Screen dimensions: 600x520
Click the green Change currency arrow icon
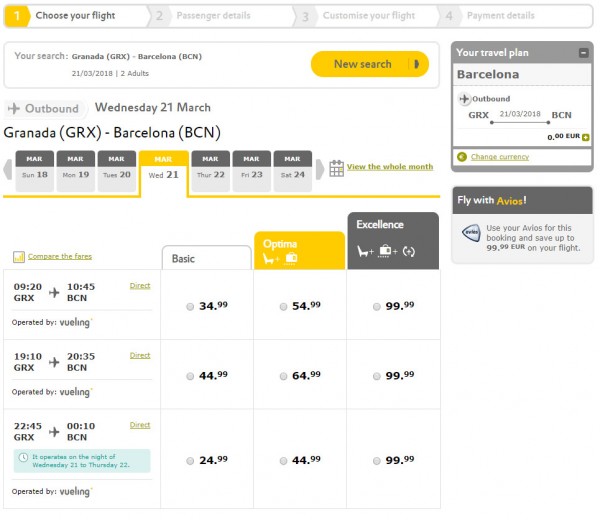pyautogui.click(x=462, y=157)
